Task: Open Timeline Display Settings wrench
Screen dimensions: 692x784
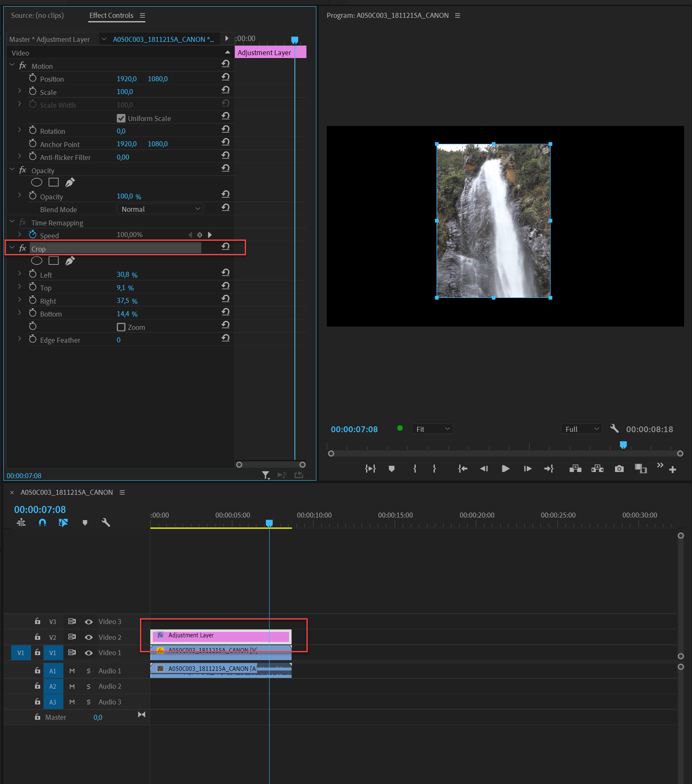Action: 106,523
